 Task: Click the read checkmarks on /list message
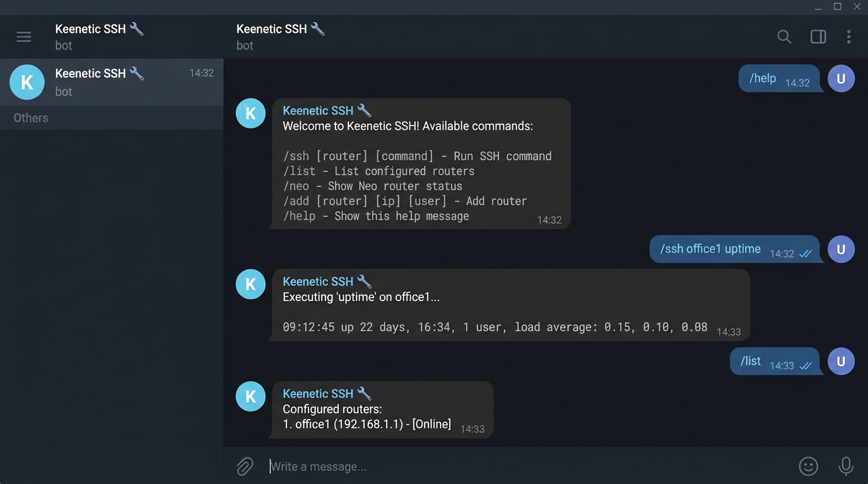806,366
